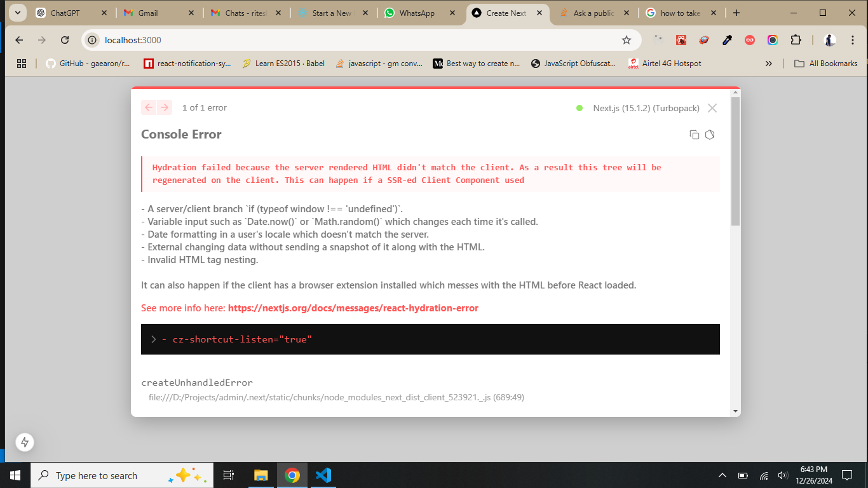Viewport: 868px width, 488px height.
Task: Open Node.js debugger docs icon
Action: (x=710, y=135)
